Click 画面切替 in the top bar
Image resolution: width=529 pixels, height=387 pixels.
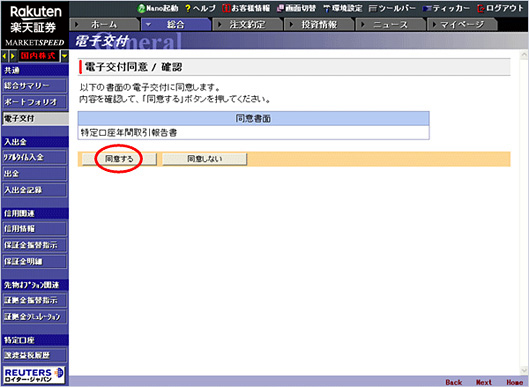(296, 8)
